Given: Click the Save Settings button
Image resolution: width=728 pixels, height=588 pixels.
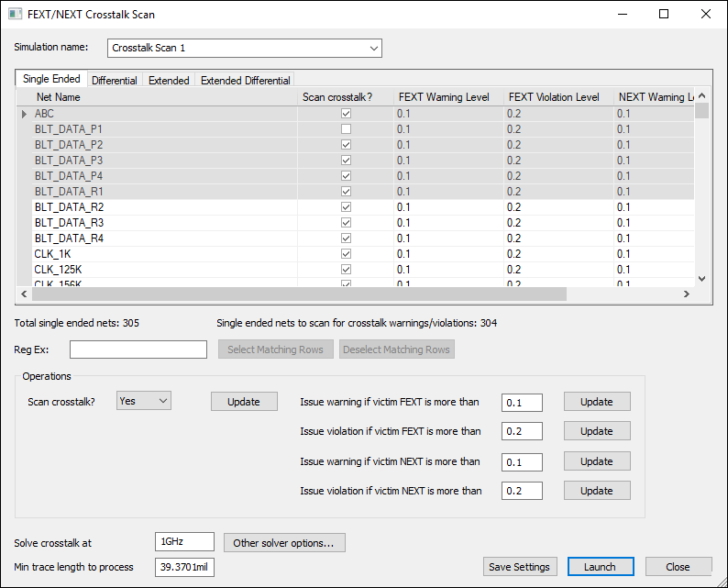Looking at the screenshot, I should point(519,567).
